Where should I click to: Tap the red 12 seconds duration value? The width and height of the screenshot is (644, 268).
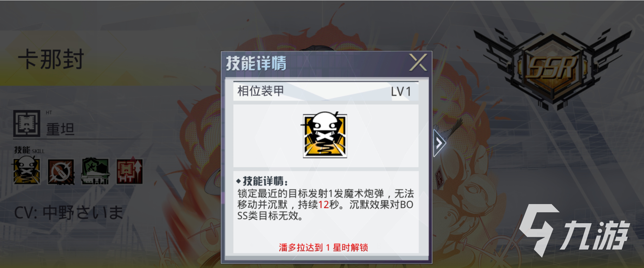pyautogui.click(x=323, y=204)
